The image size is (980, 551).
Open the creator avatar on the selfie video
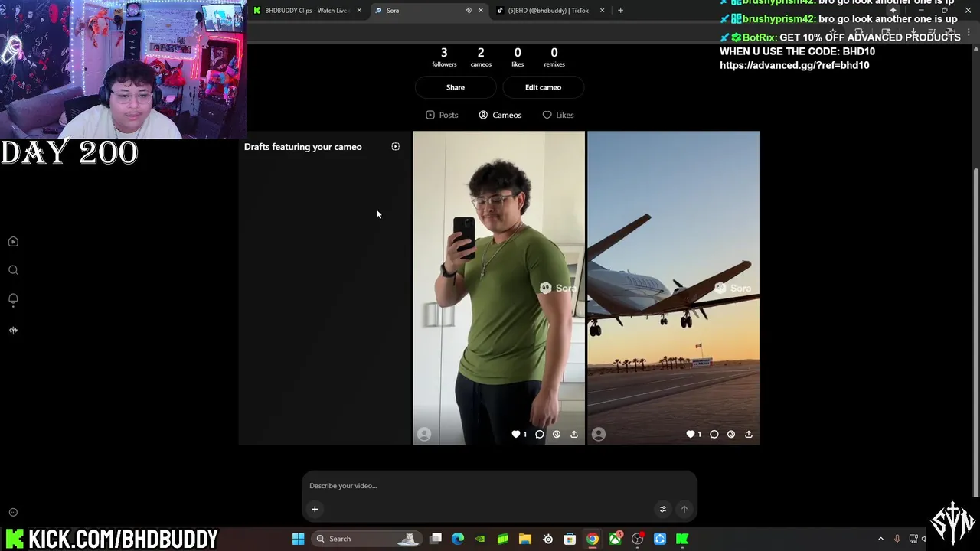tap(424, 434)
